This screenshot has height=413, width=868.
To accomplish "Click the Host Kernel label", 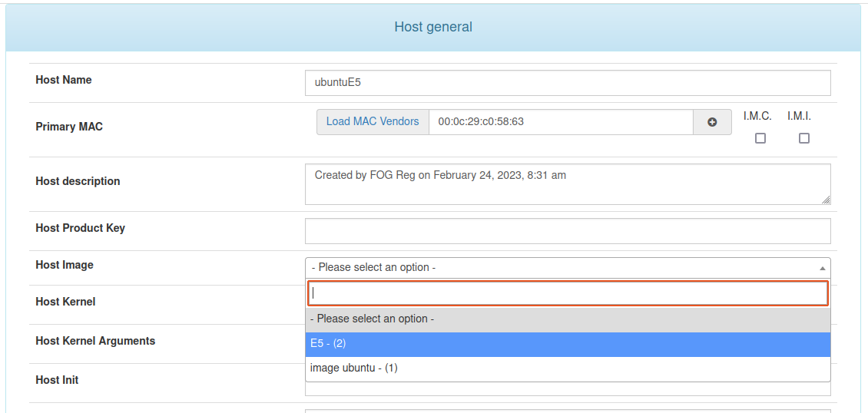I will (x=65, y=302).
